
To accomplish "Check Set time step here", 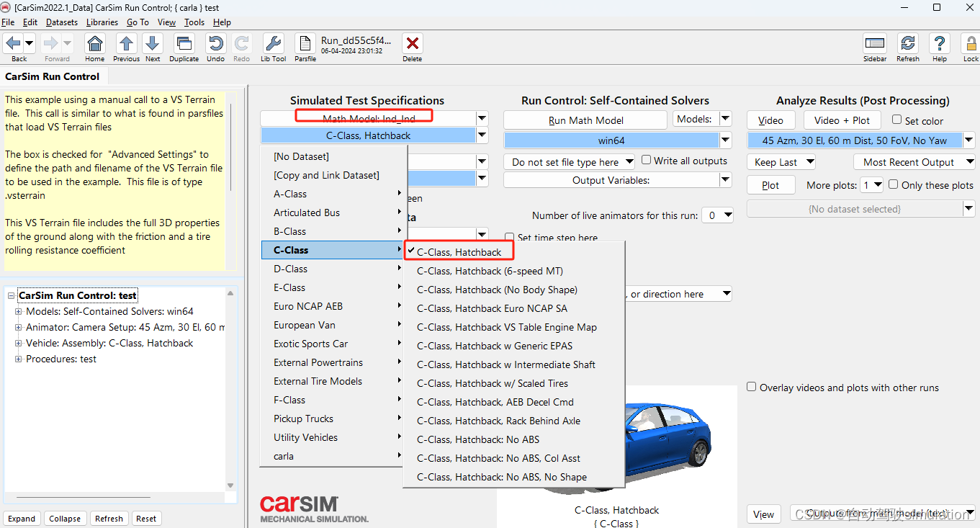I will [x=510, y=237].
